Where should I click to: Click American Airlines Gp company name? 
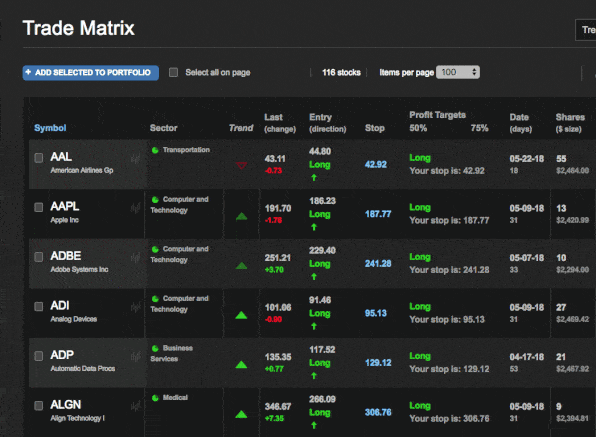(82, 170)
